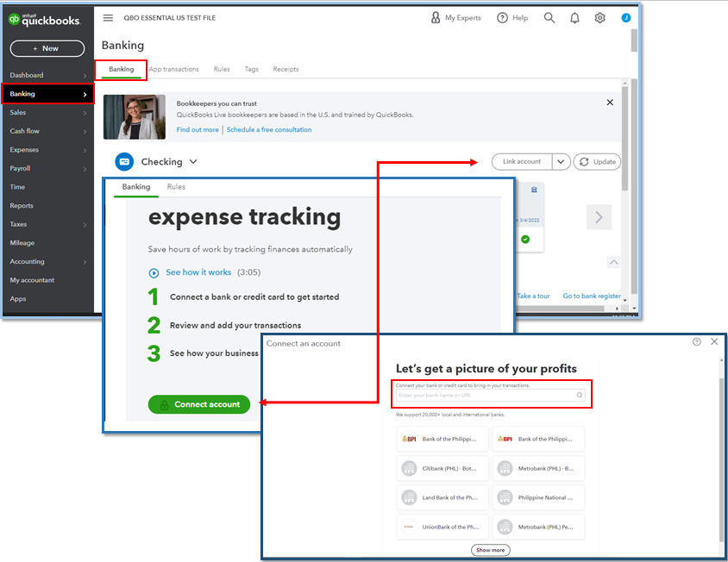The height and width of the screenshot is (562, 728).
Task: Open My accountant in the sidebar
Action: point(32,280)
